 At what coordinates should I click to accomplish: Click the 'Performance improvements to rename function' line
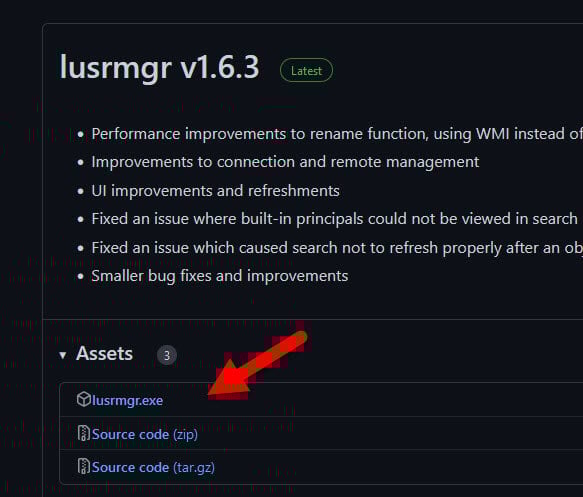pyautogui.click(x=337, y=134)
